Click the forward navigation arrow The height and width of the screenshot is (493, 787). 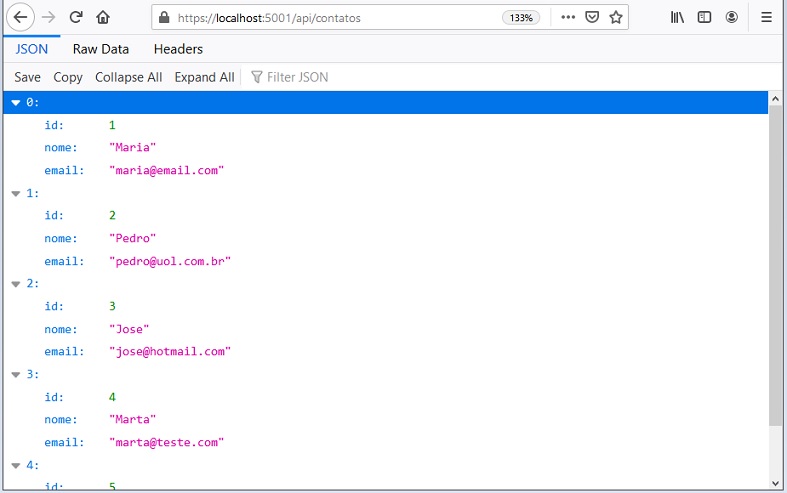(49, 17)
